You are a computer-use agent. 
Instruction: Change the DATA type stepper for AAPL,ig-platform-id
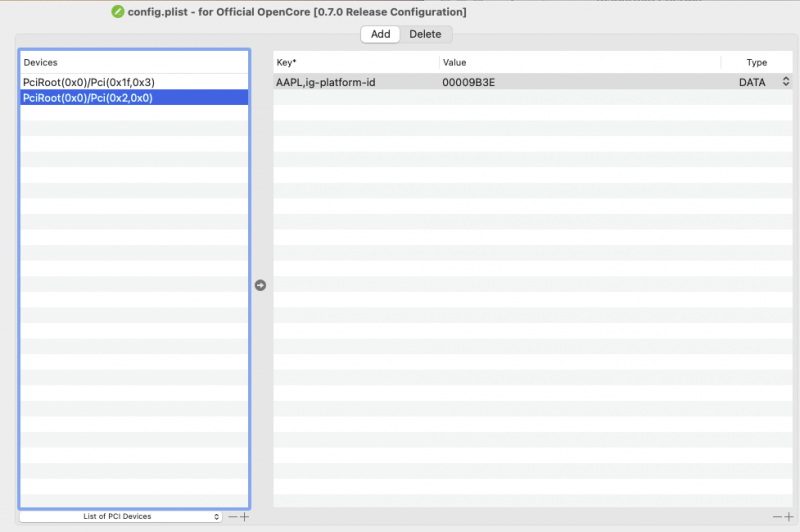point(786,82)
